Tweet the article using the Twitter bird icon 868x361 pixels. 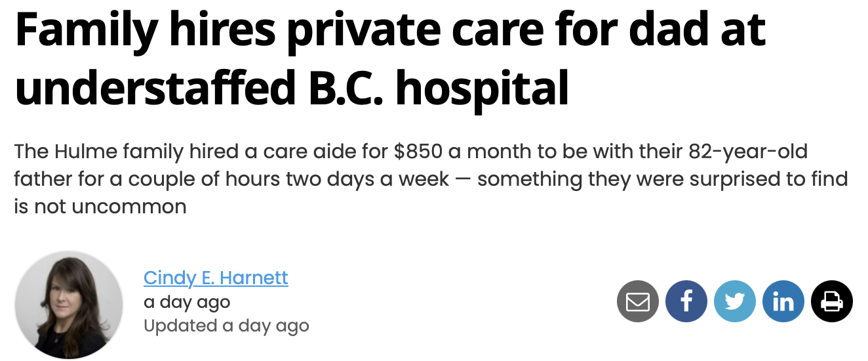(735, 301)
